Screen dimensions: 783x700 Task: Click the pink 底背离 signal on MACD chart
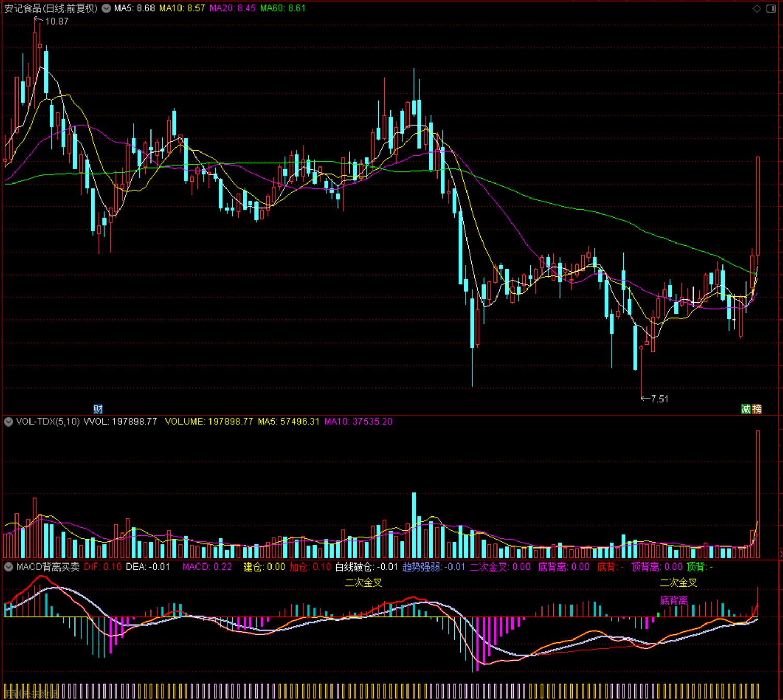pos(674,601)
